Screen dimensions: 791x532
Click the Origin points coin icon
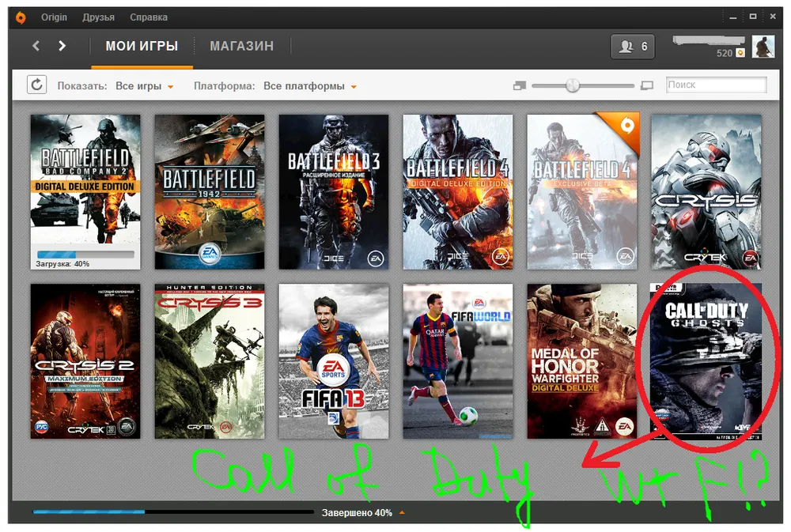[740, 53]
